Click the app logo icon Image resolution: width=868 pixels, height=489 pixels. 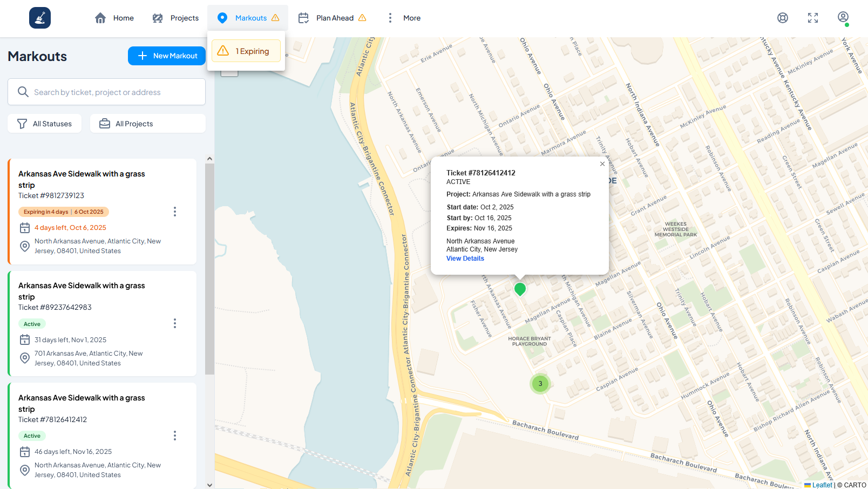pyautogui.click(x=40, y=18)
